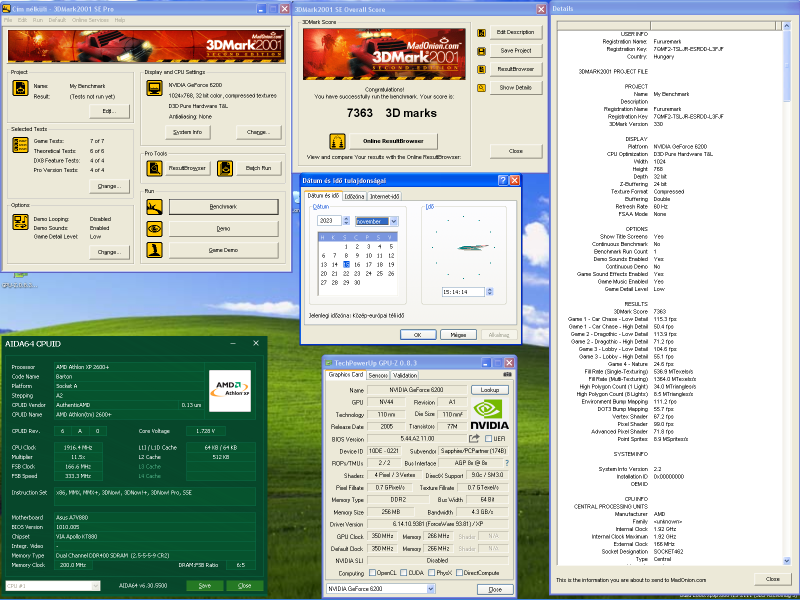
Task: Click Change button under Selected Tests
Action: tap(109, 186)
